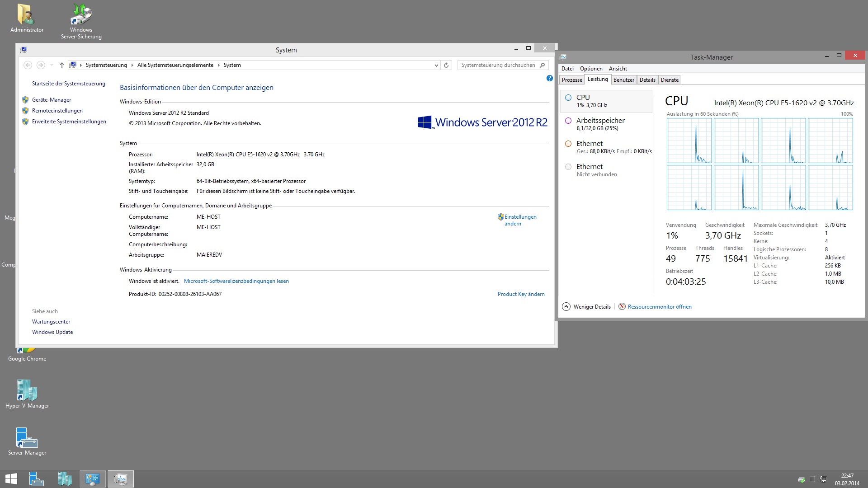The image size is (868, 488).
Task: Select Arbeitsspeicher in performance list
Action: point(600,121)
